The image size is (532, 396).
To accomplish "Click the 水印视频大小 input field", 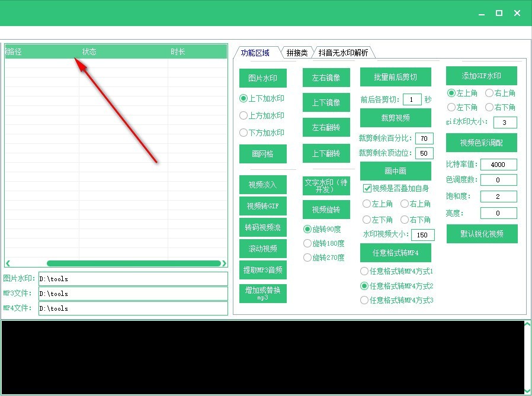I will [x=423, y=235].
